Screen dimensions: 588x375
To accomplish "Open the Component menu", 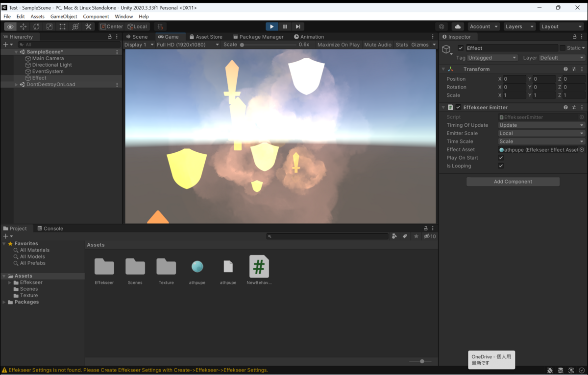I will (x=96, y=16).
